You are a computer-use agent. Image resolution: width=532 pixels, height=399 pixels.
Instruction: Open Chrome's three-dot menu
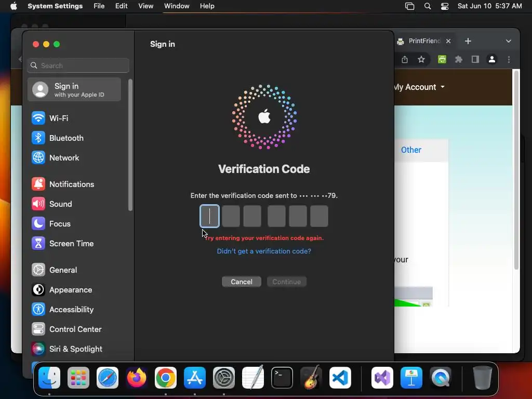[x=509, y=60]
